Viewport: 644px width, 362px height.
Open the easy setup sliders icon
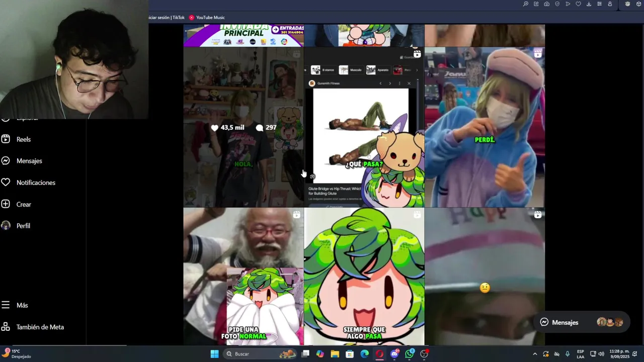pyautogui.click(x=599, y=4)
